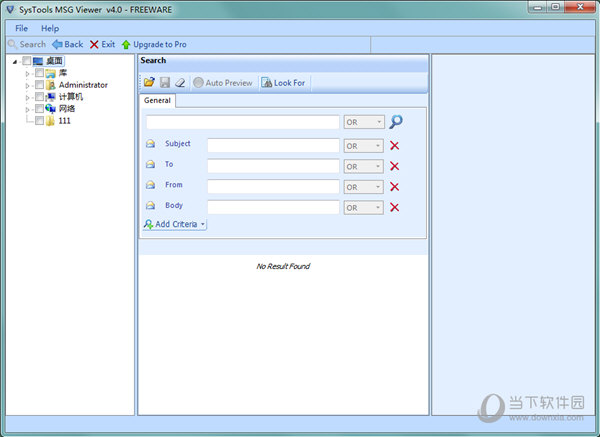This screenshot has height=437, width=600.
Task: Click the envelope icon beside Body
Action: (x=151, y=205)
